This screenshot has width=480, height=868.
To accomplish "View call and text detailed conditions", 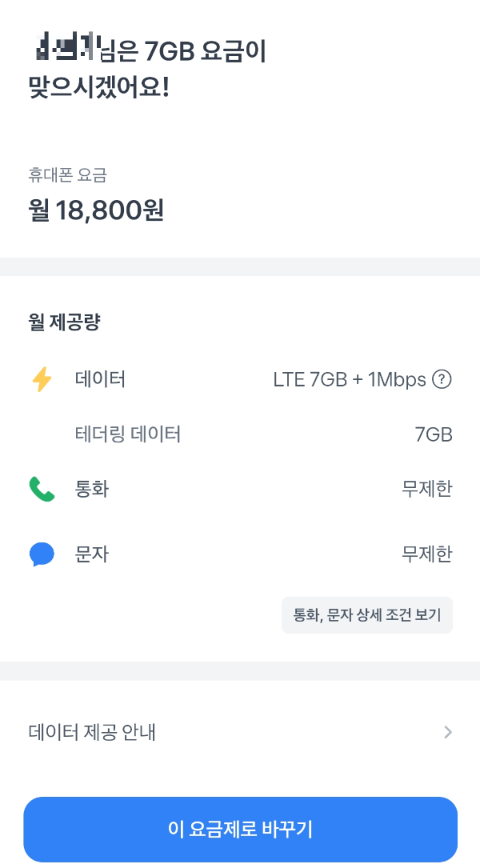I will click(x=367, y=614).
